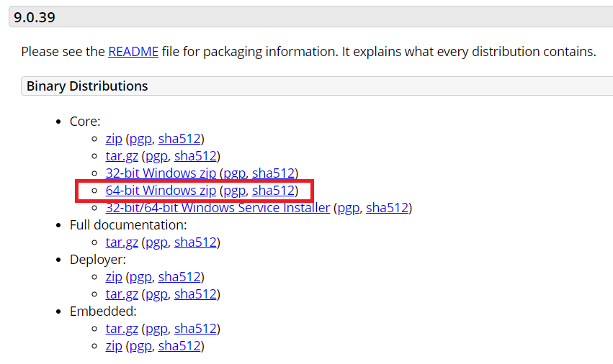Viewport: 613px width, 364px height.
Task: Open pgp signature for Core tar.gz
Action: click(156, 156)
